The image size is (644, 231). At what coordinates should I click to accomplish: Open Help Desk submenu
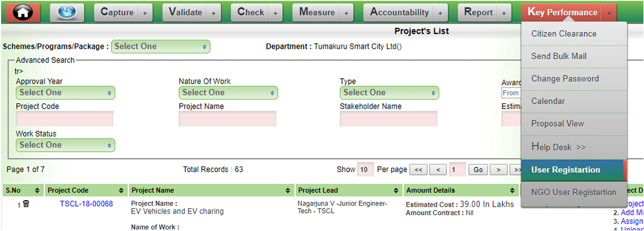click(x=558, y=147)
